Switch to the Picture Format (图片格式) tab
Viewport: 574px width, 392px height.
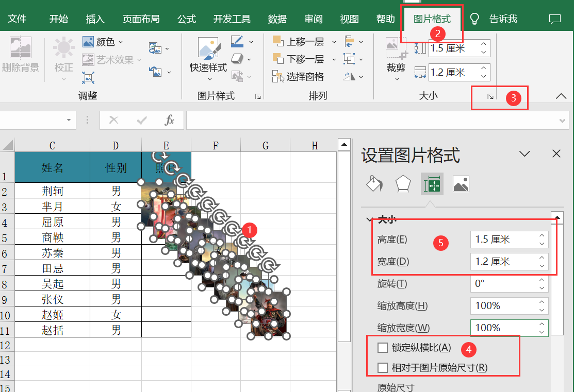[432, 19]
